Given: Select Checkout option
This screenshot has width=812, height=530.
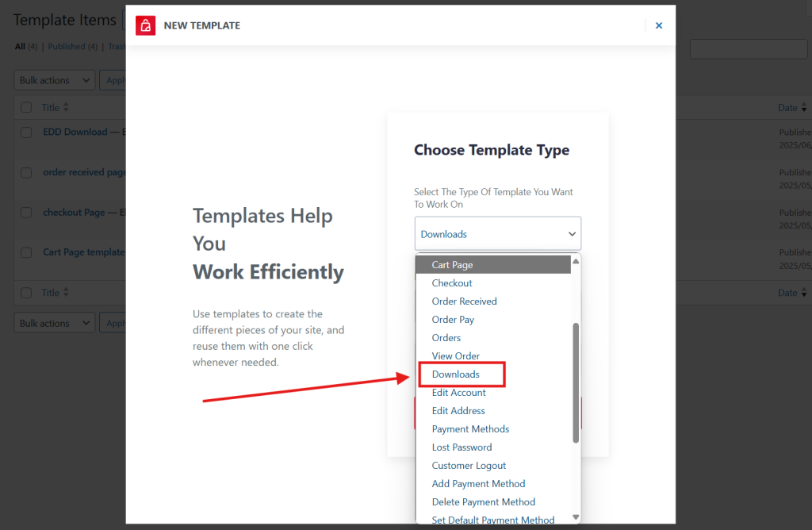Looking at the screenshot, I should point(493,283).
